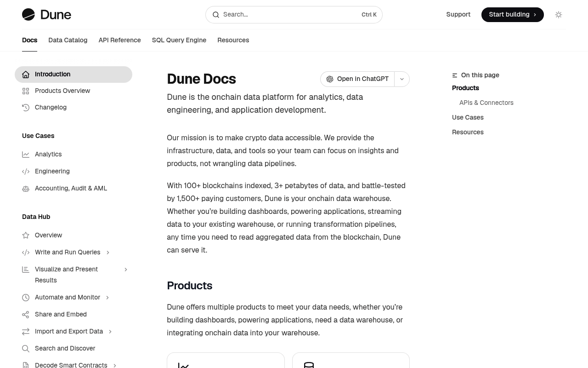Click the Visualize and Present Results bar icon

click(x=26, y=270)
